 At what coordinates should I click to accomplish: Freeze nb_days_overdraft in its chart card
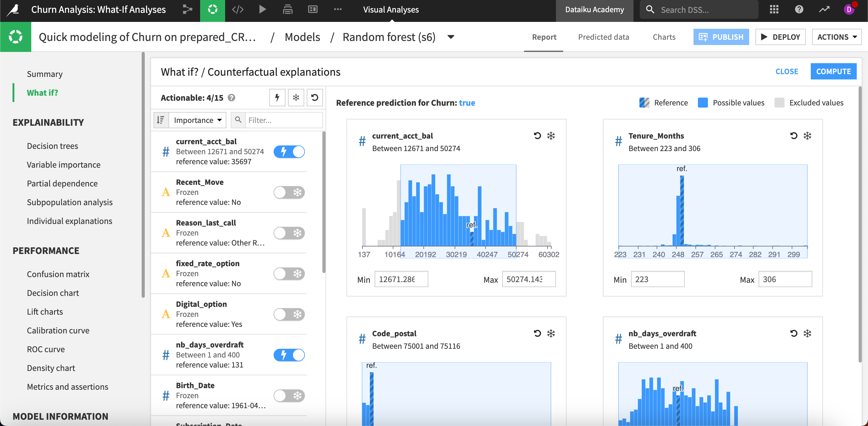point(807,333)
